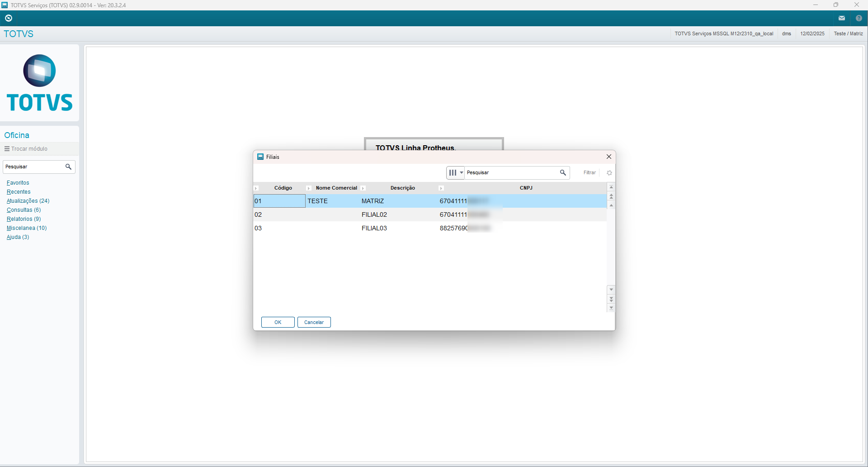868x467 pixels.
Task: Click the 12/02/2025 date in status bar
Action: tap(812, 33)
